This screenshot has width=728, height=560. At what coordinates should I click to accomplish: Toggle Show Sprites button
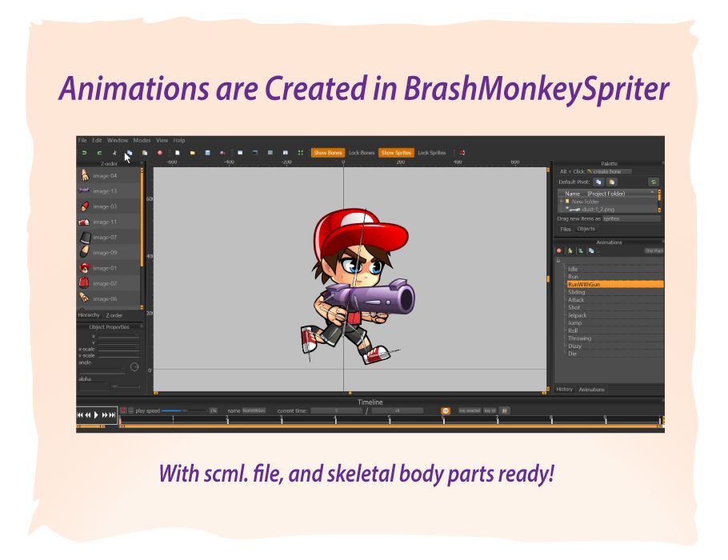(396, 153)
